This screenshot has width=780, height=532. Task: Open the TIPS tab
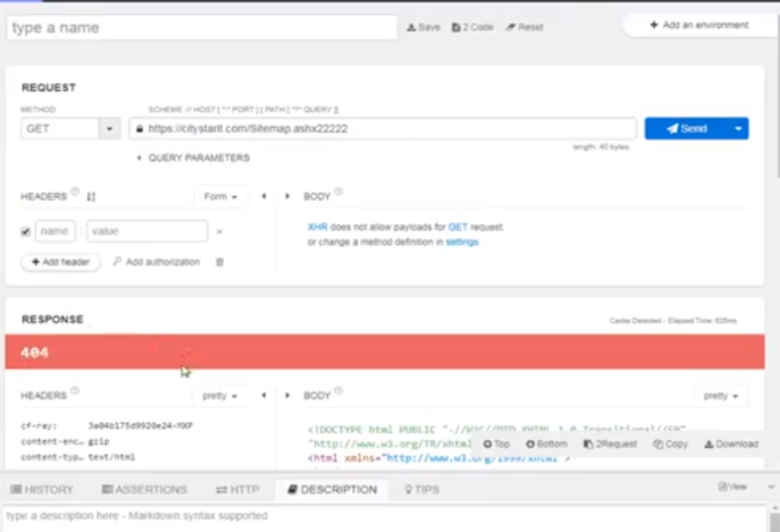[x=422, y=489]
